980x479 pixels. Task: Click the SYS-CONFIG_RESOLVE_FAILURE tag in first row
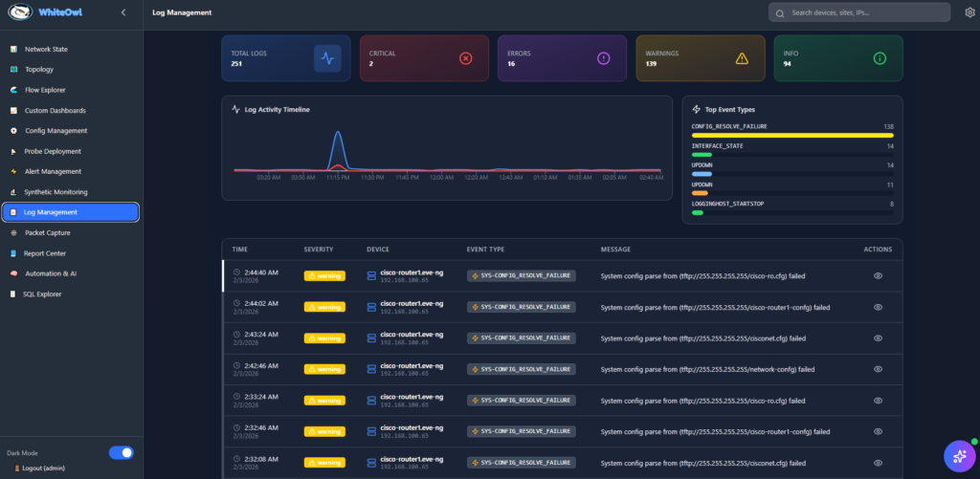pyautogui.click(x=522, y=275)
